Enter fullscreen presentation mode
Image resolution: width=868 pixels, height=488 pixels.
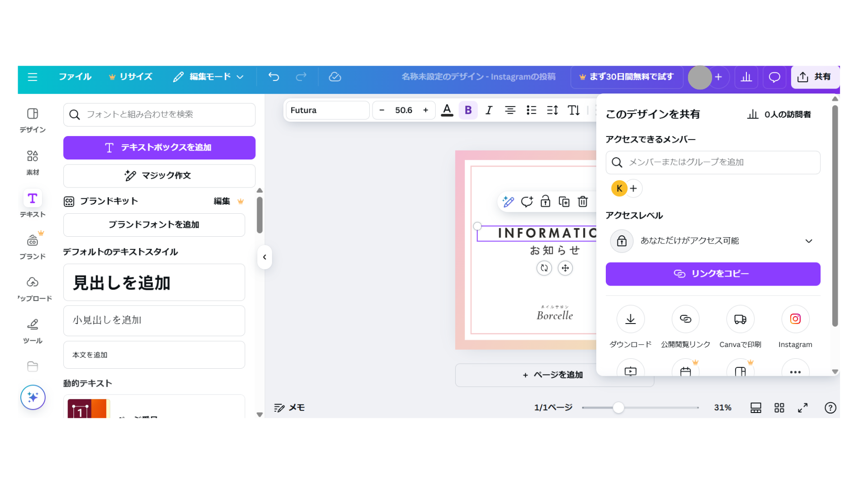802,408
